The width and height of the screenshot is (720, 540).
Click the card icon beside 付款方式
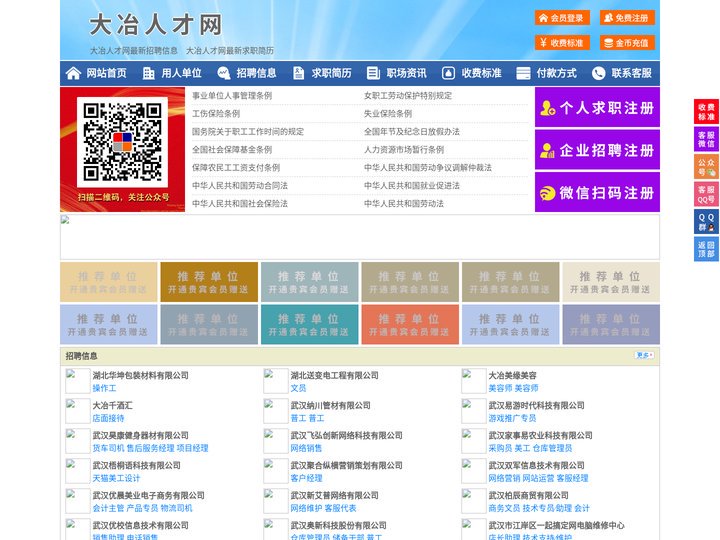coord(523,73)
